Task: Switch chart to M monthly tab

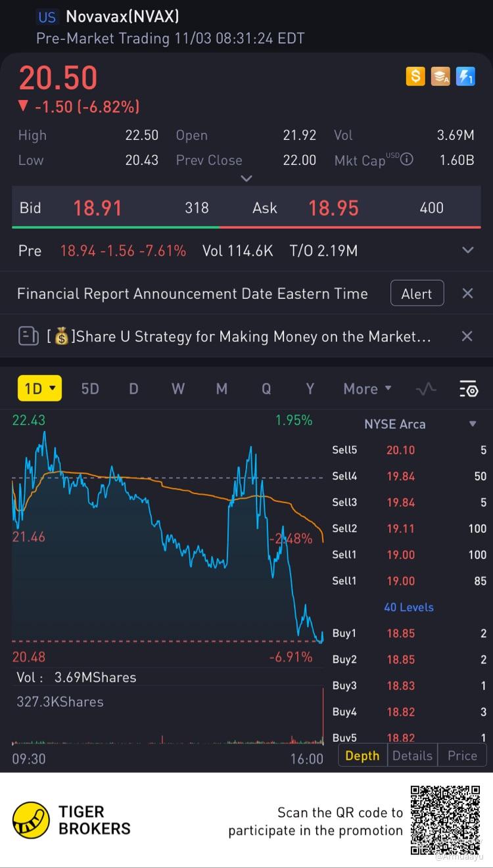Action: pyautogui.click(x=222, y=388)
